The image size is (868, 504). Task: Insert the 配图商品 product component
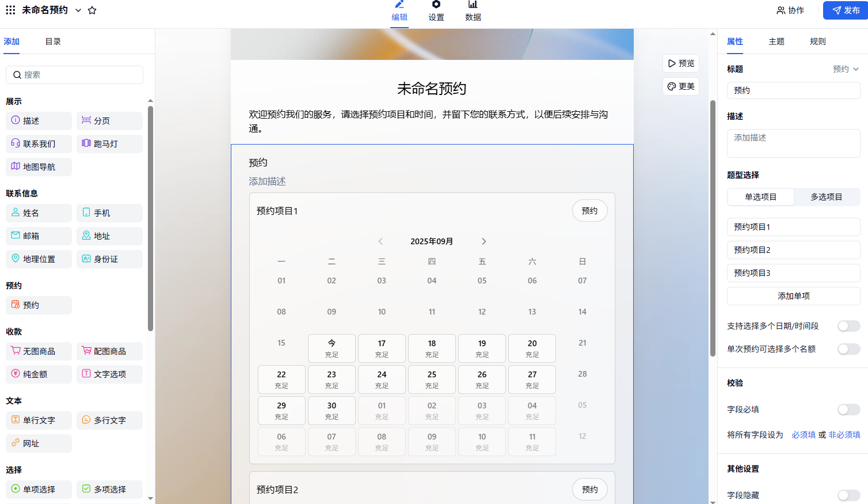[x=109, y=351]
